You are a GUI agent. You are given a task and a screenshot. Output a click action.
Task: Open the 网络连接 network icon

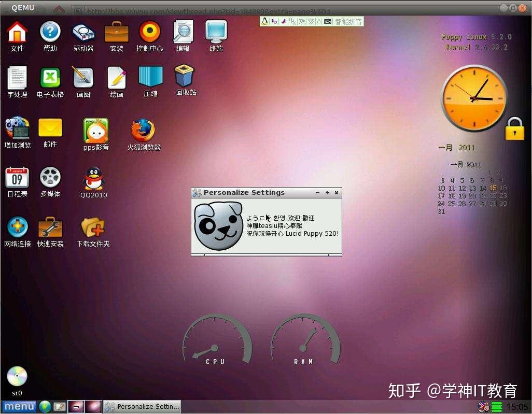17,227
